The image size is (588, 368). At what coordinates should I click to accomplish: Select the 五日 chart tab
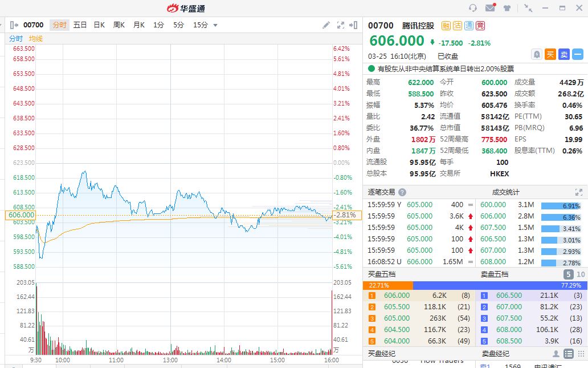point(80,25)
